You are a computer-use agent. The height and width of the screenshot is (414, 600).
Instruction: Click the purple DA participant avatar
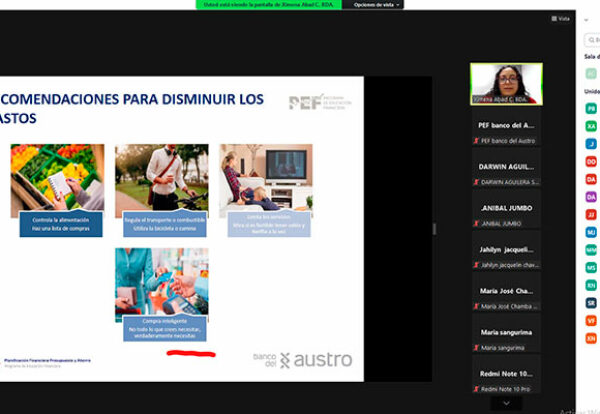(x=591, y=197)
